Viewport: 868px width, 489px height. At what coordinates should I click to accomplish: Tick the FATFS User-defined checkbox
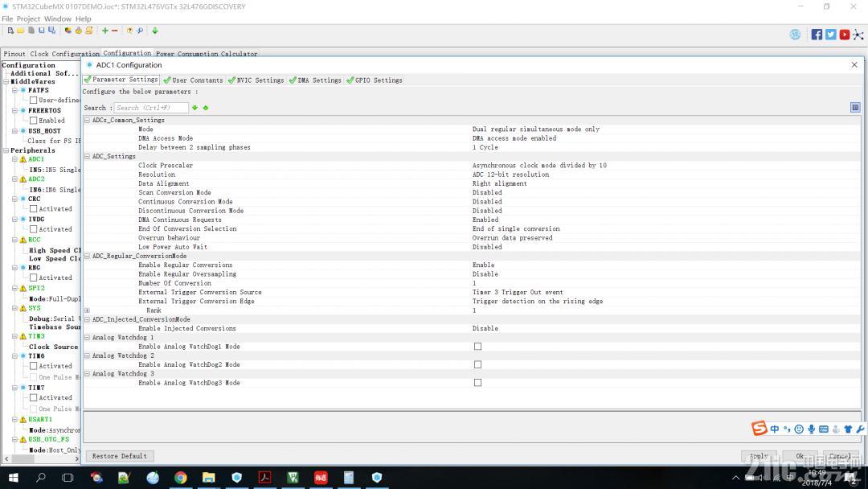[x=33, y=101]
